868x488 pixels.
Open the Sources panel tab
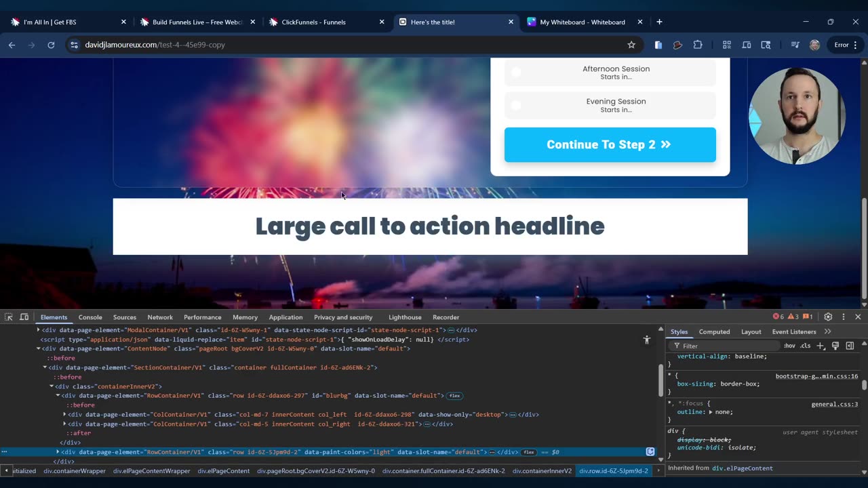(x=125, y=317)
